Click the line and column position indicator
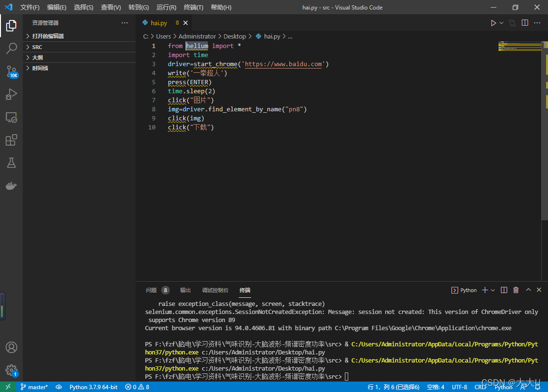Viewport: 548px width, 392px height. click(393, 387)
